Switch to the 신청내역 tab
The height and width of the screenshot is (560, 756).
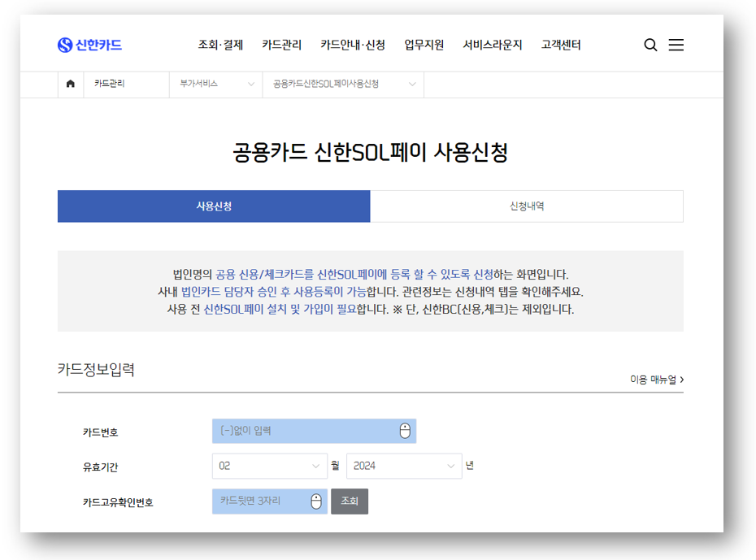(527, 206)
